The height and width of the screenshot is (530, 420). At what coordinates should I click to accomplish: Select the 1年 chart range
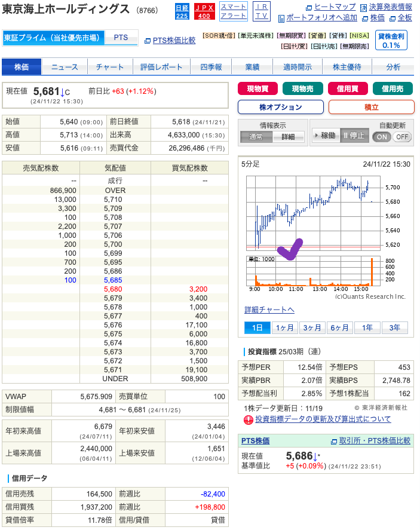[367, 327]
